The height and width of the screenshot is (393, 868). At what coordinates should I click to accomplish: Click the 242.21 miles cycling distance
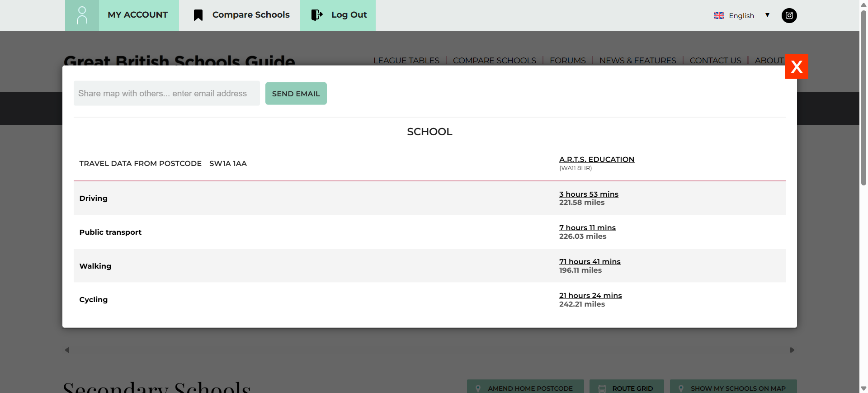pos(582,304)
